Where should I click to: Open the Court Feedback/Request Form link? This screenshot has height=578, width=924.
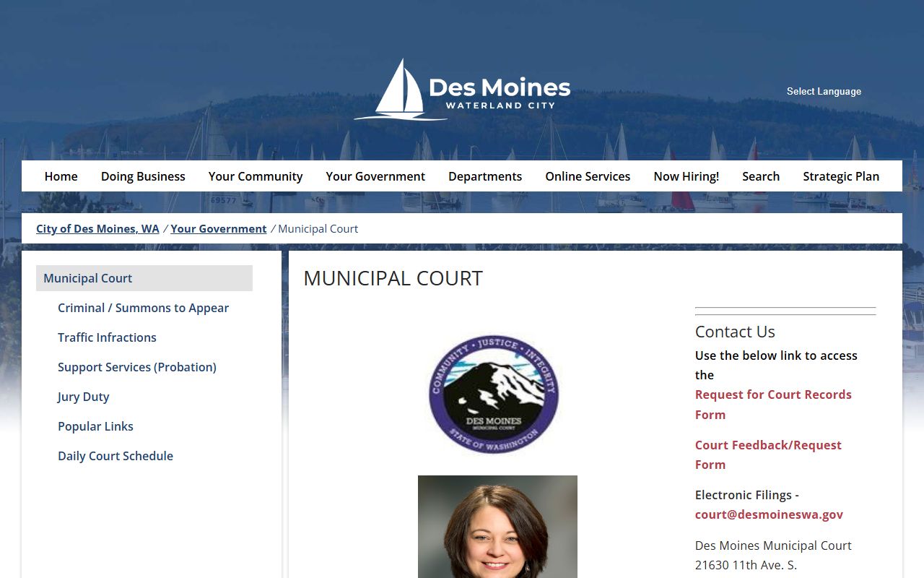point(768,454)
